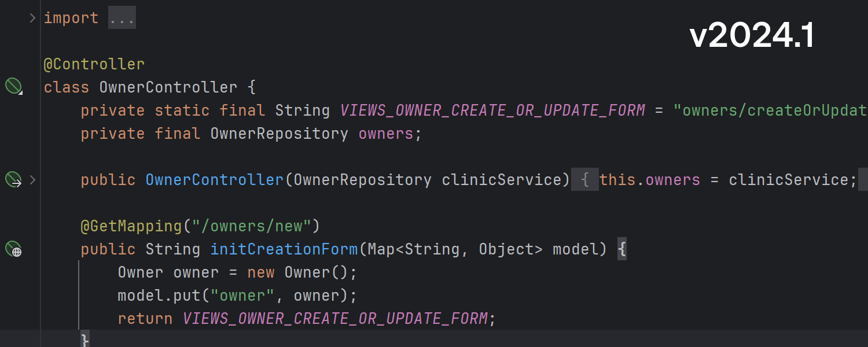
Task: Click the owners field name in its declaration
Action: tap(386, 134)
